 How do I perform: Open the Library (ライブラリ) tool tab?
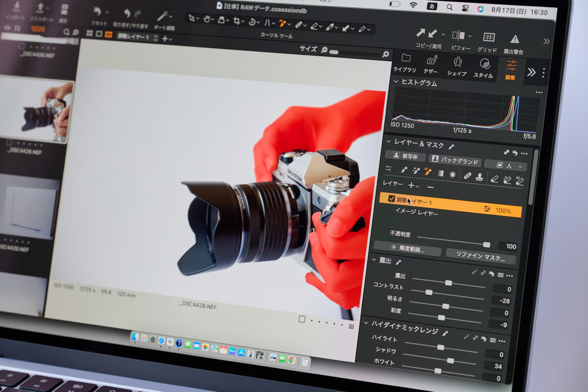tap(405, 63)
